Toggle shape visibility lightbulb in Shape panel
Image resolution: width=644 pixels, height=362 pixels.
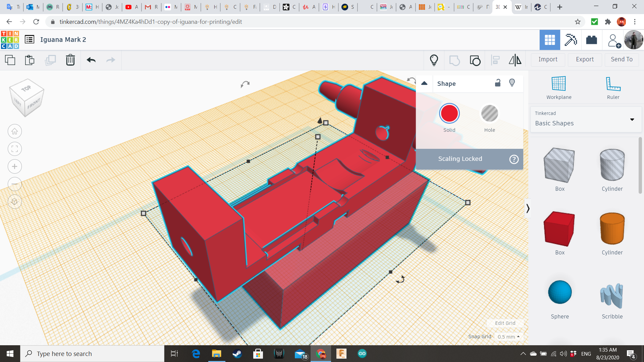tap(512, 83)
